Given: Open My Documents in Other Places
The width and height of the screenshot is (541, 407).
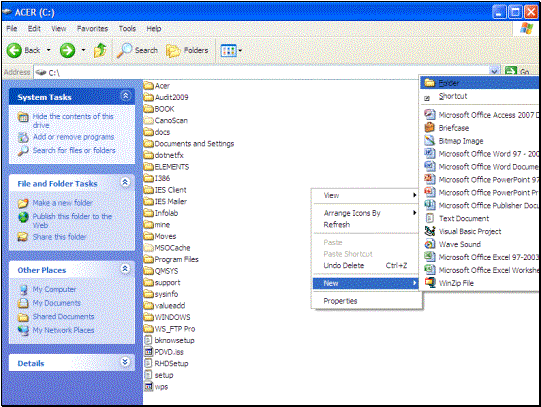Looking at the screenshot, I should click(x=57, y=303).
